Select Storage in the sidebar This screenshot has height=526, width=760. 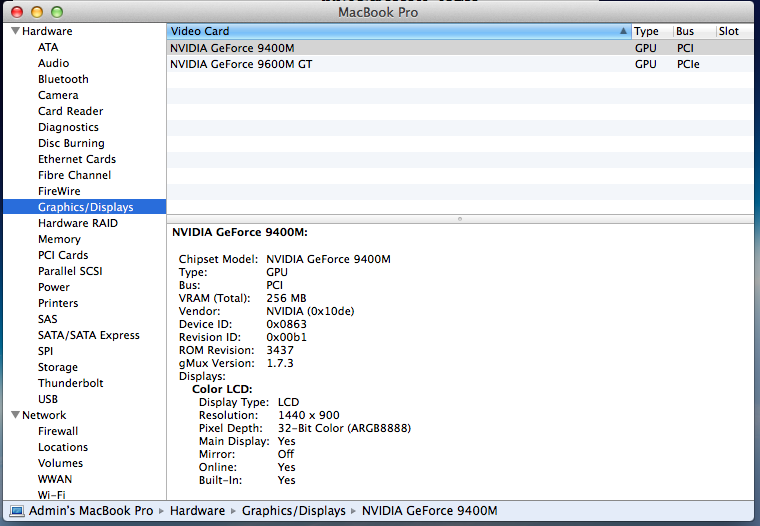58,367
